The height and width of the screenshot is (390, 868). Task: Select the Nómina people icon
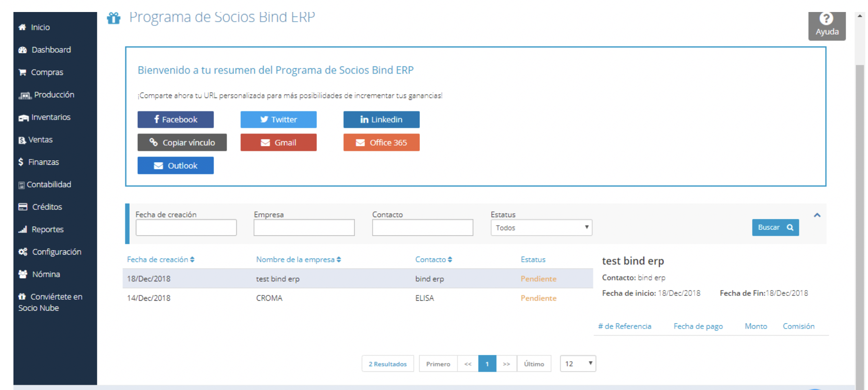pyautogui.click(x=23, y=274)
